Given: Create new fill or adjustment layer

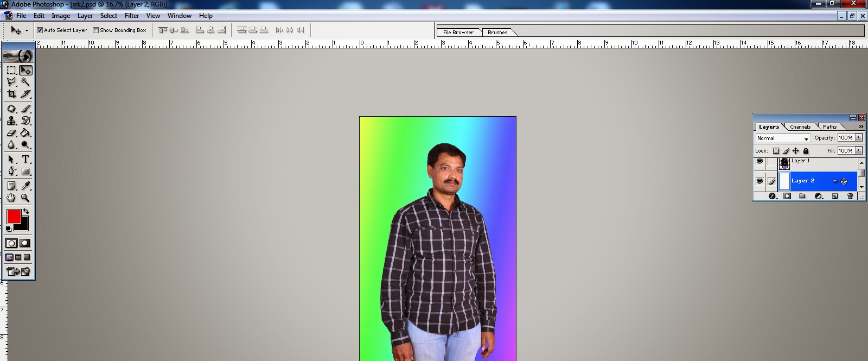Looking at the screenshot, I should 819,196.
